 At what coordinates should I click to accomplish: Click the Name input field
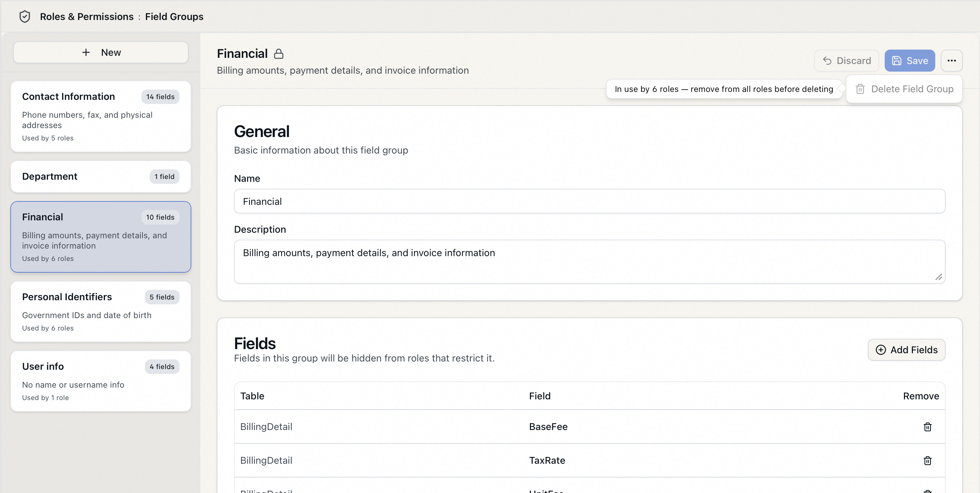click(x=590, y=201)
